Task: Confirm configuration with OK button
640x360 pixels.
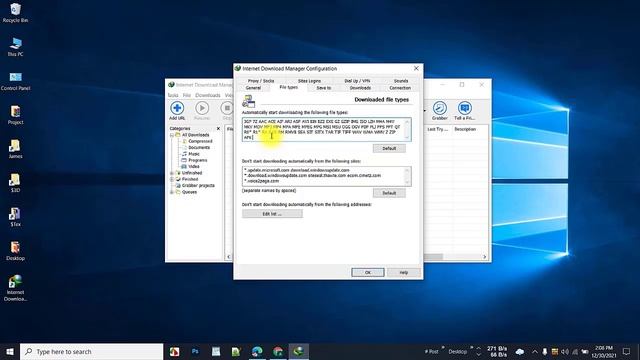Action: coord(368,272)
